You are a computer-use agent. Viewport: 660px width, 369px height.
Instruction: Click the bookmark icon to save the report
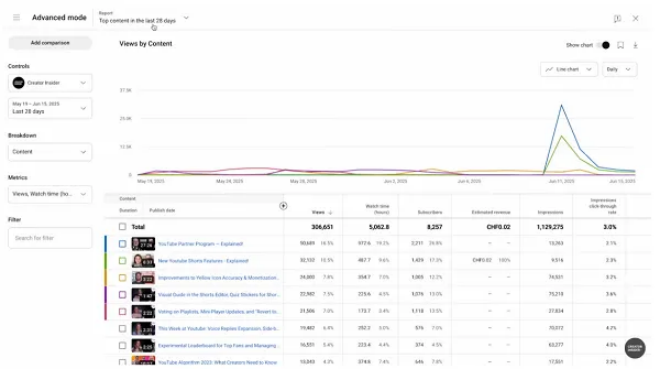[620, 45]
